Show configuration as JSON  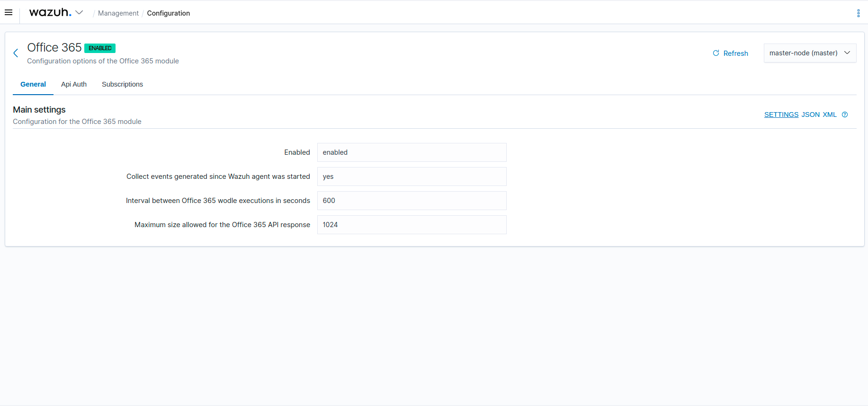pos(810,115)
